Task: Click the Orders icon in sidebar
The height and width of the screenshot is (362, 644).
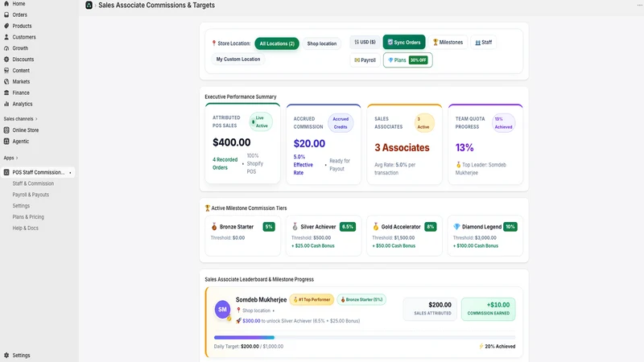Action: pos(6,14)
